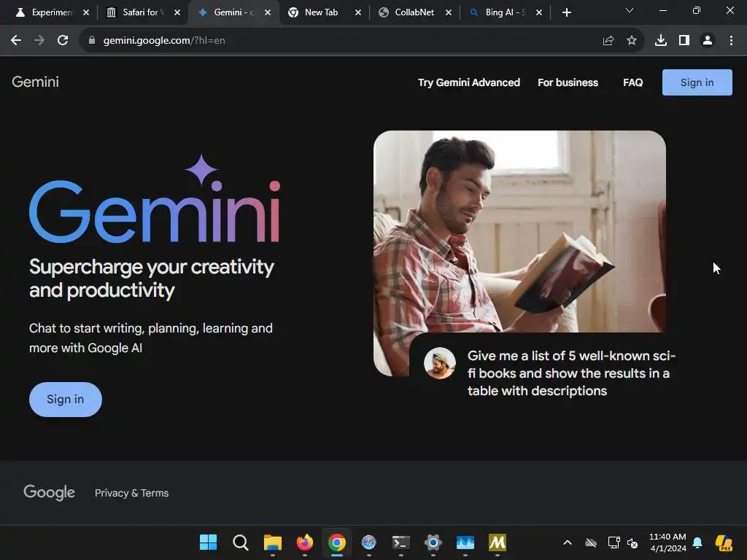Show hidden system tray icons

(x=568, y=542)
